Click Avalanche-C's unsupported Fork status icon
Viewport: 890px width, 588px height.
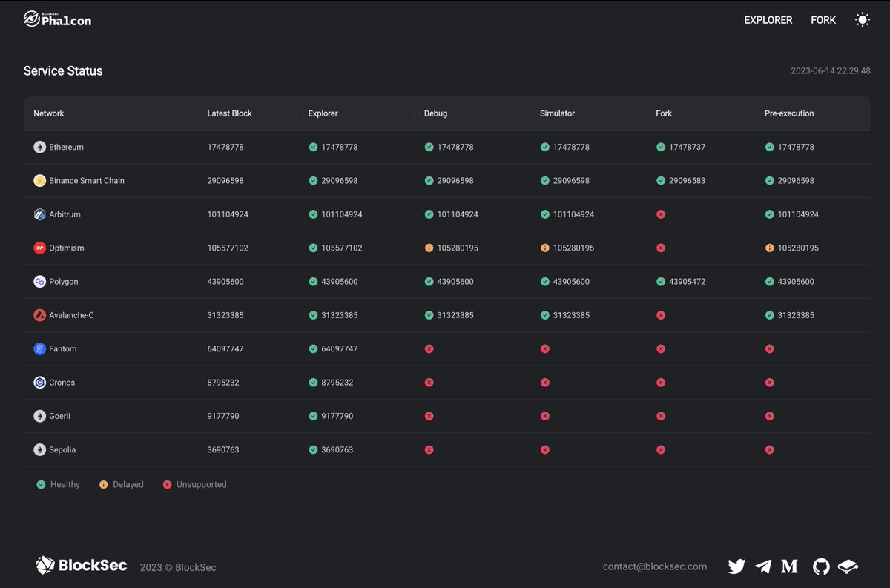661,315
